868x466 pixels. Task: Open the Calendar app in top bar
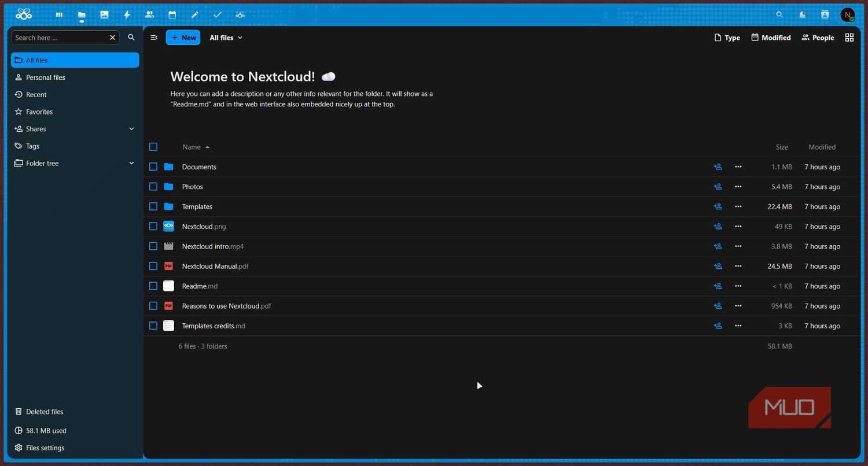coord(172,14)
